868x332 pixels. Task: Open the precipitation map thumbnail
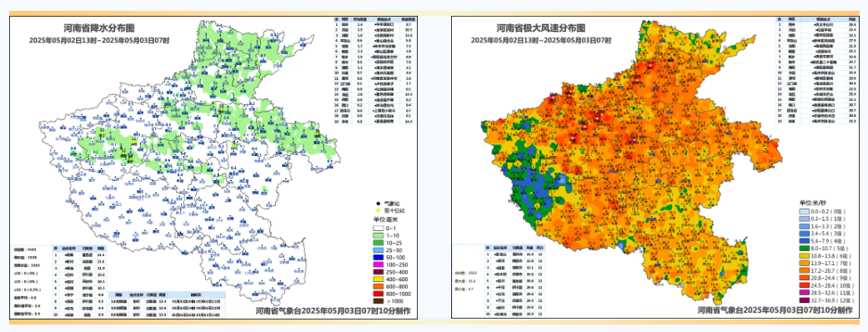tap(213, 167)
